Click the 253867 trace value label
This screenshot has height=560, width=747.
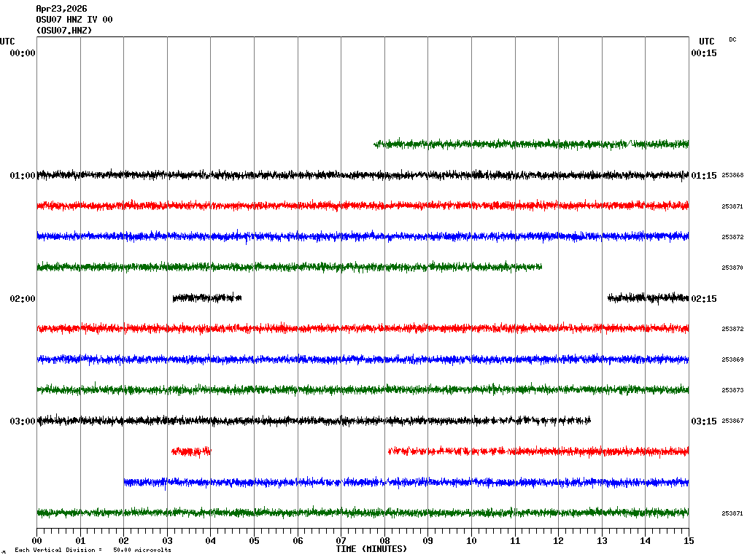[732, 421]
